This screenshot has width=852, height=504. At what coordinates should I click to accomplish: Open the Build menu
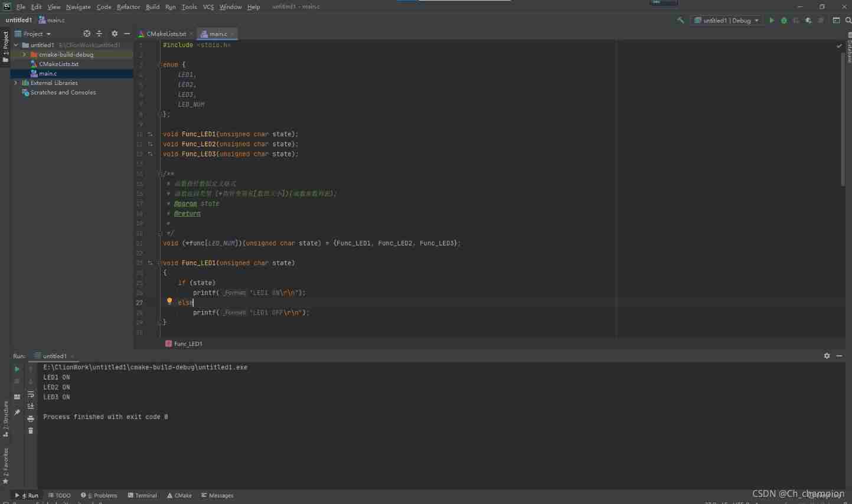(152, 6)
